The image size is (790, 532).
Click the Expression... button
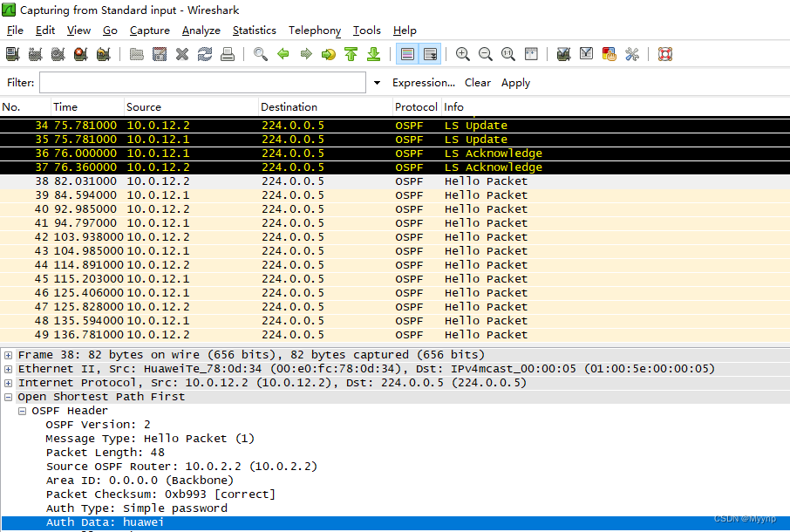pos(424,83)
